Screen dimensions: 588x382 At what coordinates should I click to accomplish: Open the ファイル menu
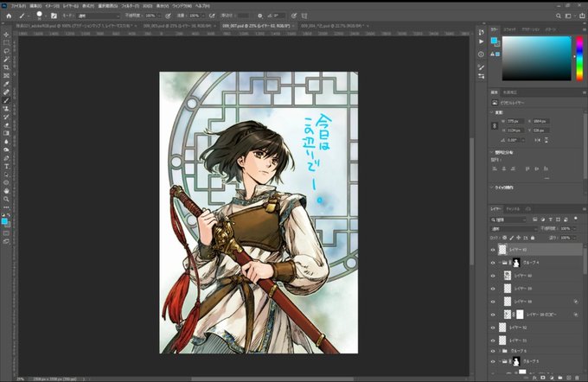18,6
